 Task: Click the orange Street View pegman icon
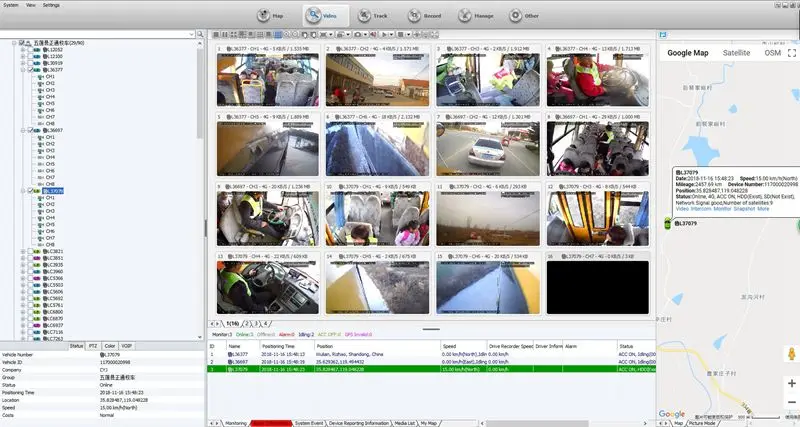click(792, 357)
